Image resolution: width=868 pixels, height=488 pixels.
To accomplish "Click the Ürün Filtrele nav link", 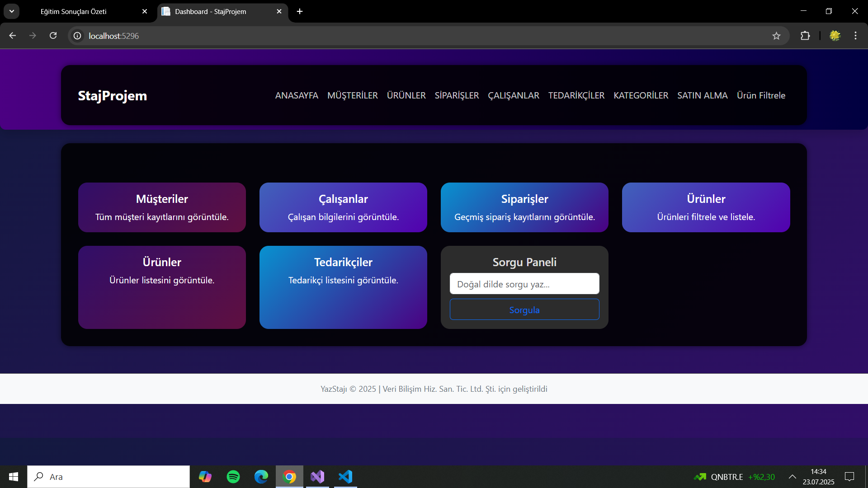I will tap(761, 95).
